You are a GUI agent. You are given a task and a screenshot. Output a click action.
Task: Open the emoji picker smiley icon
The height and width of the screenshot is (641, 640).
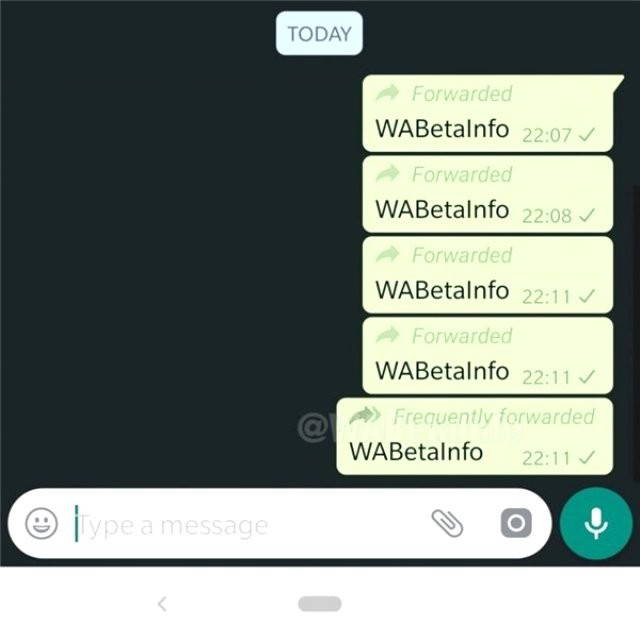[x=41, y=523]
